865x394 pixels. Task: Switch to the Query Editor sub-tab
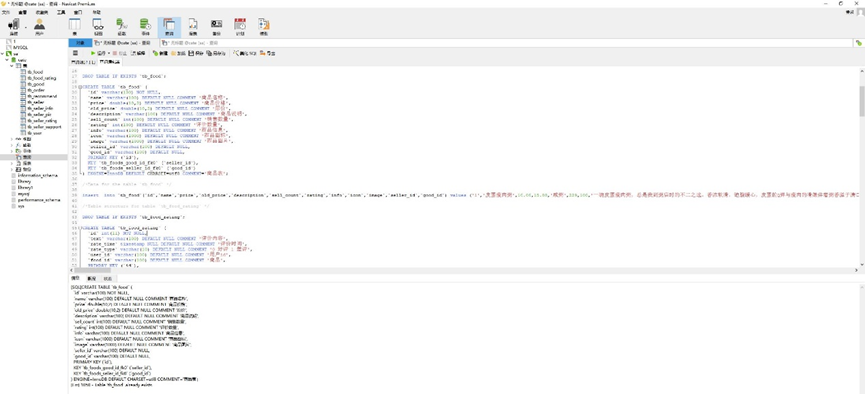point(110,62)
